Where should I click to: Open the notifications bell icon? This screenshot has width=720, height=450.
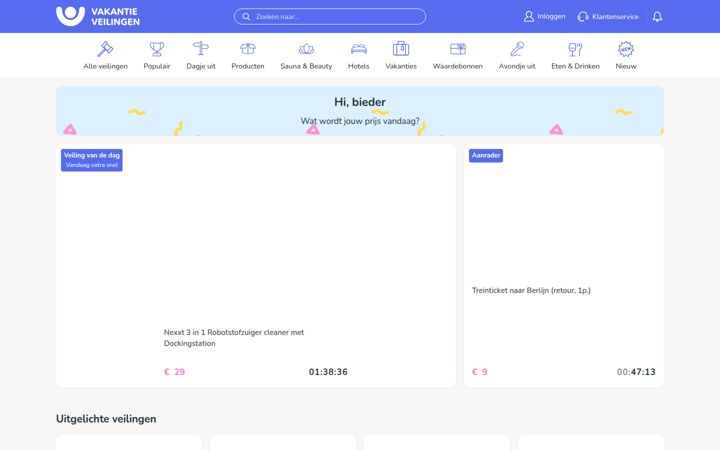click(x=657, y=17)
